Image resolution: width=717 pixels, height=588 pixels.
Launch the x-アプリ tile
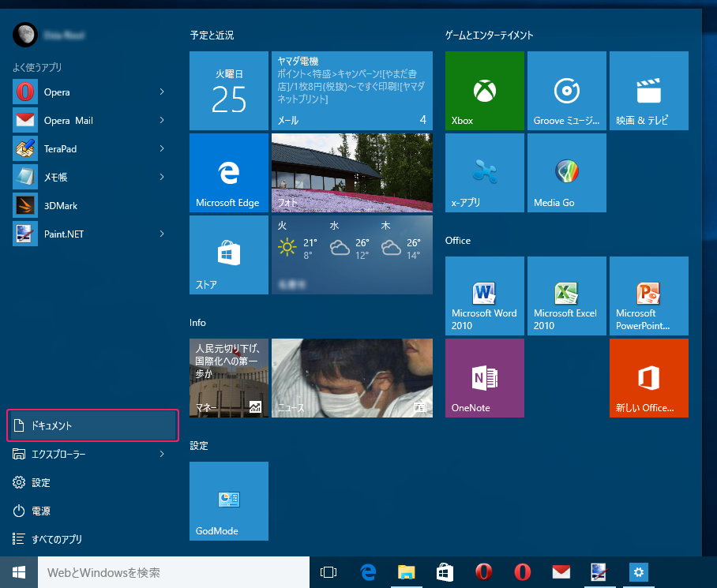[485, 173]
